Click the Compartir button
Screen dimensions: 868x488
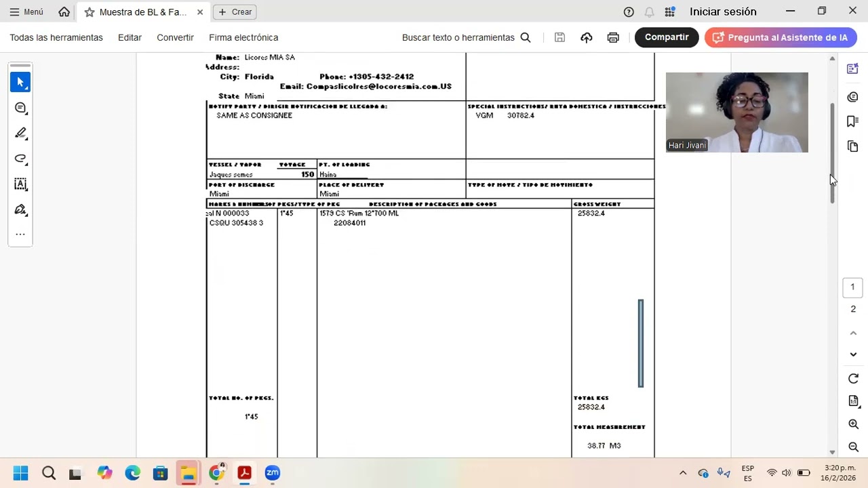coord(667,37)
